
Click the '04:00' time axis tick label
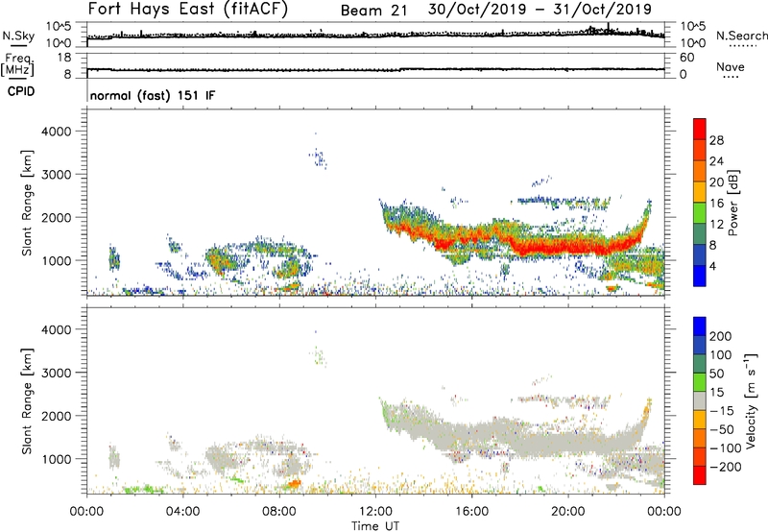[x=183, y=512]
